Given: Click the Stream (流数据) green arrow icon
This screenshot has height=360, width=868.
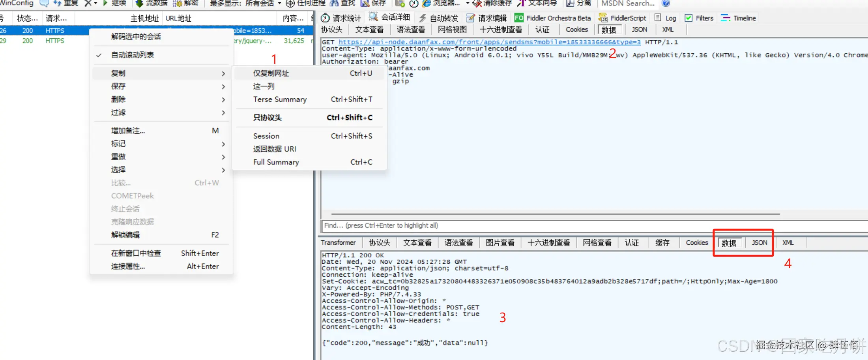Looking at the screenshot, I should (x=139, y=3).
